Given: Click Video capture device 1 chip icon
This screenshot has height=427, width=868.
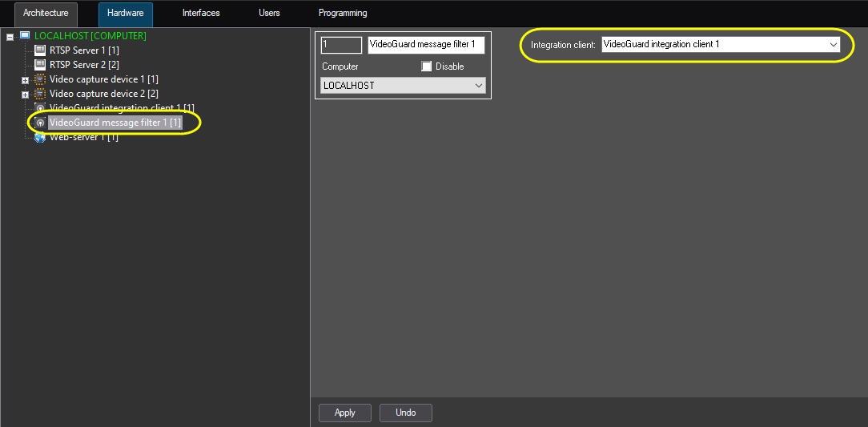Looking at the screenshot, I should pos(40,79).
